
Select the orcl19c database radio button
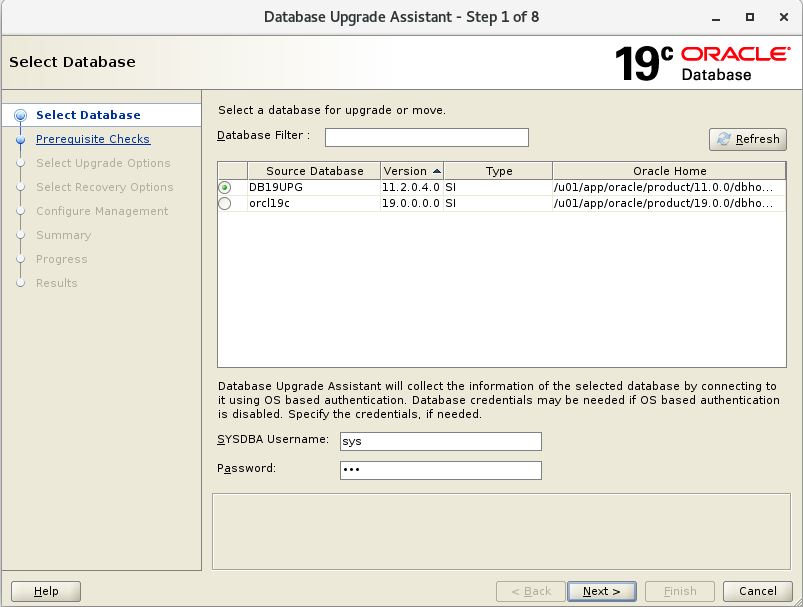[x=224, y=203]
